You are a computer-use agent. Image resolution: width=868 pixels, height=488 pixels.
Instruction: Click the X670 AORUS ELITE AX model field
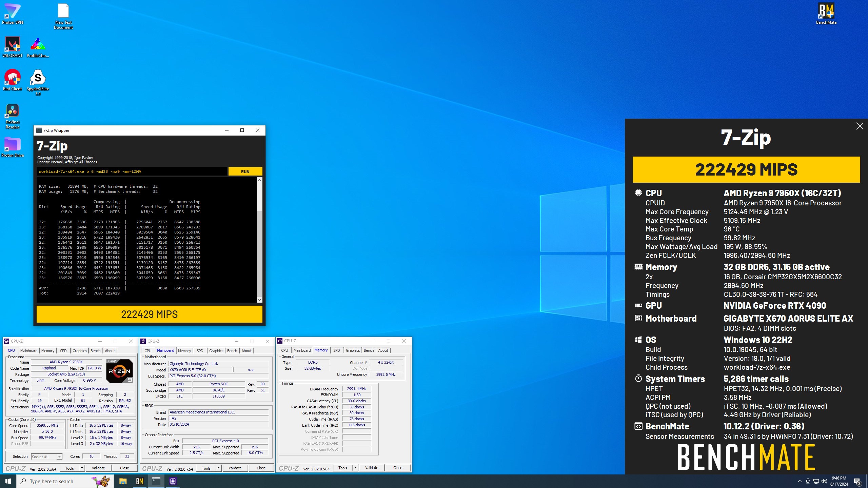coord(200,370)
